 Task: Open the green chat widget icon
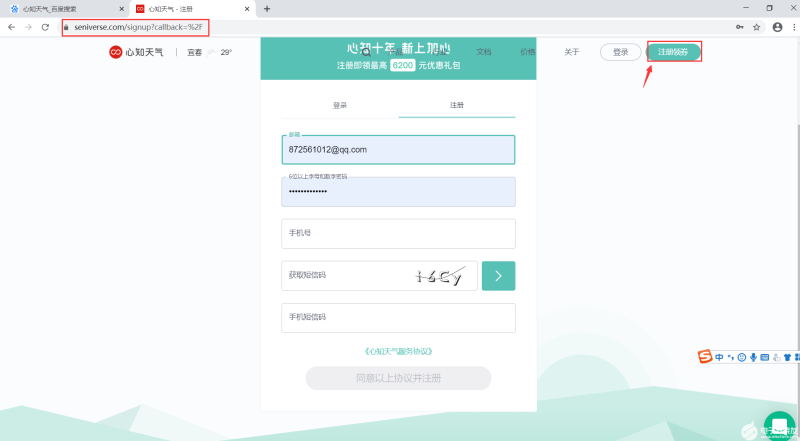pyautogui.click(x=778, y=425)
